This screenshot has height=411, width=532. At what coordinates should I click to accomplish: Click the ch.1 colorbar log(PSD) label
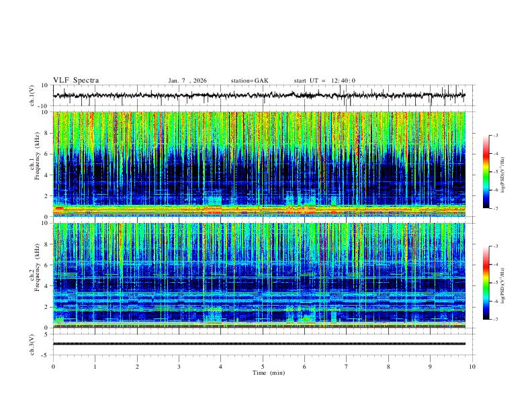pos(502,175)
